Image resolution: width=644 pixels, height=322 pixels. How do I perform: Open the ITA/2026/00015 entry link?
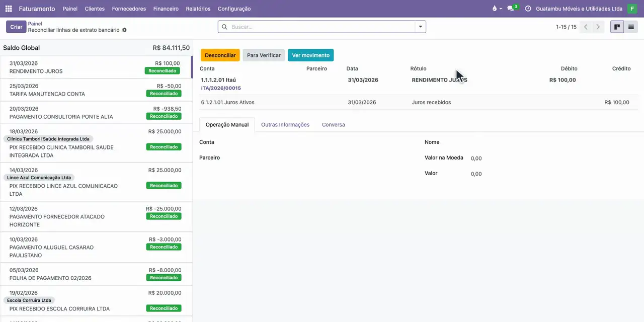tap(221, 88)
